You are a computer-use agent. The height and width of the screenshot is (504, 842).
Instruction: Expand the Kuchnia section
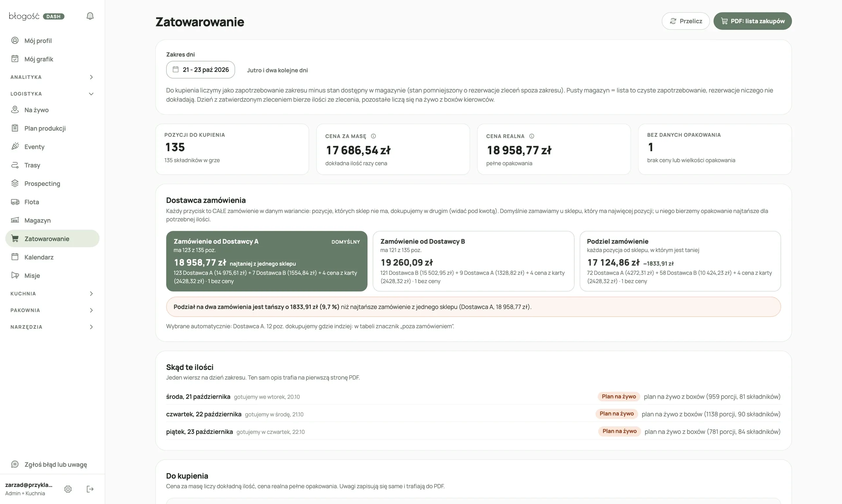(52, 294)
